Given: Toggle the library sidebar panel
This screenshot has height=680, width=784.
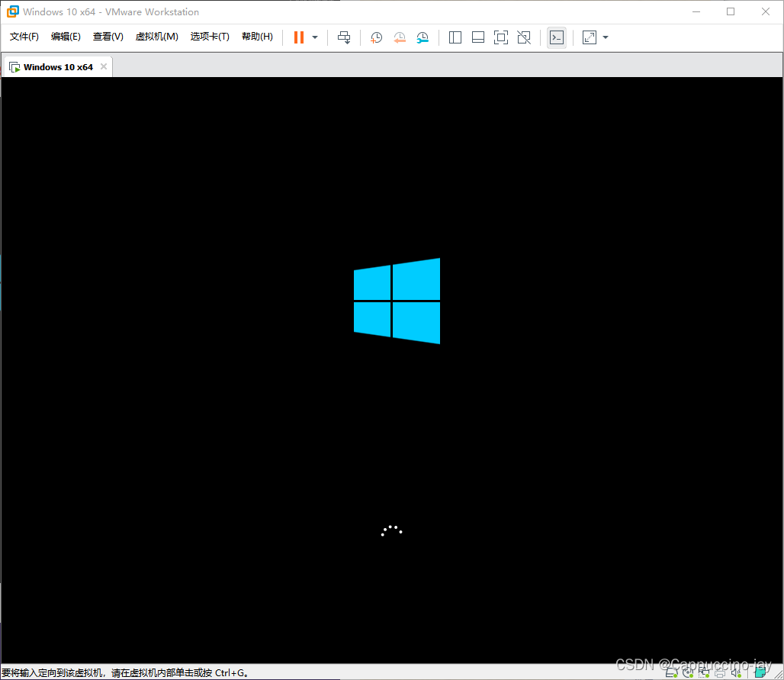Looking at the screenshot, I should (455, 37).
